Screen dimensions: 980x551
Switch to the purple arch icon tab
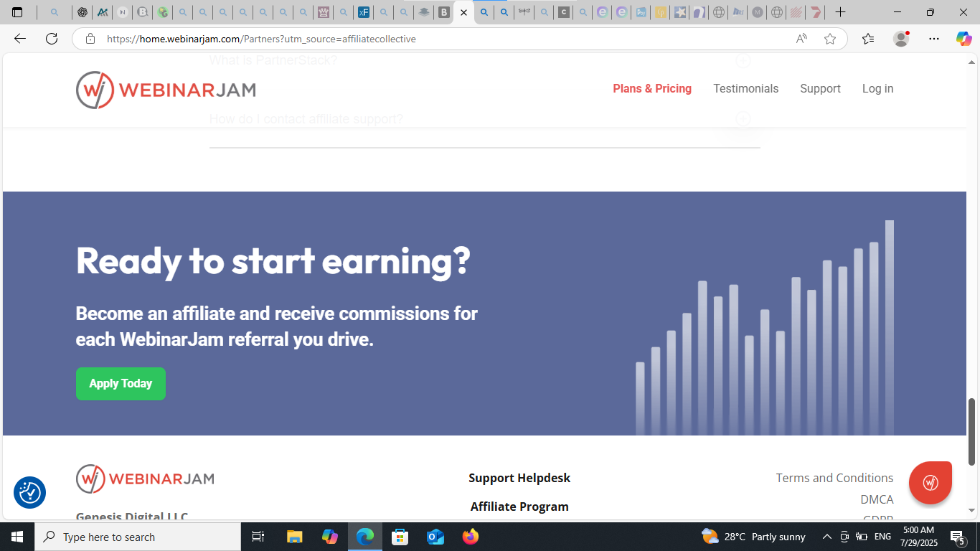(699, 12)
